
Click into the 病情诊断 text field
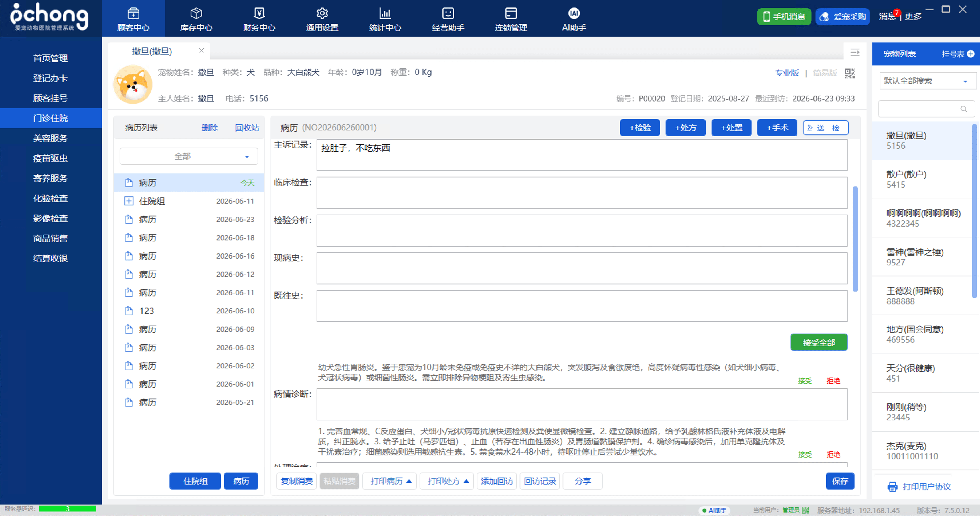tap(582, 404)
